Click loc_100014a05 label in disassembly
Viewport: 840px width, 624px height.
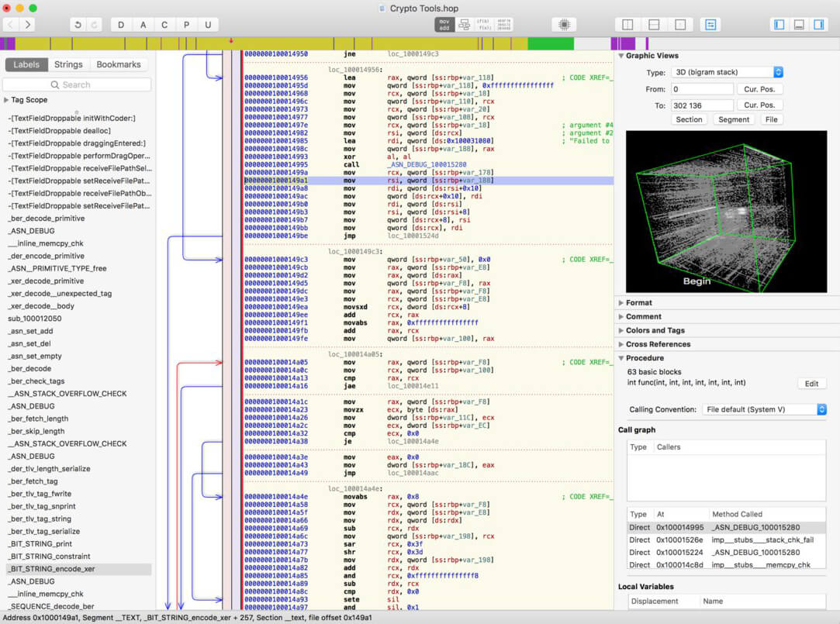click(x=355, y=354)
